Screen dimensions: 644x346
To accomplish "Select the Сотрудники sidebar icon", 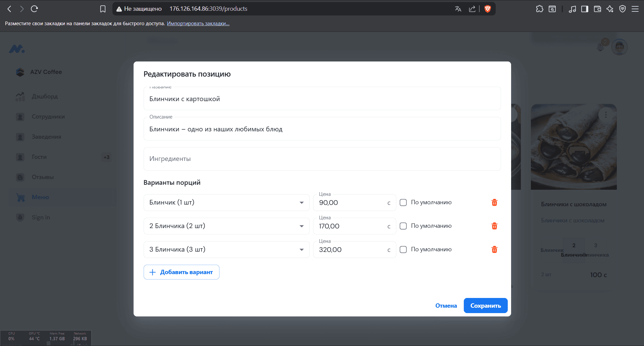I will 20,117.
